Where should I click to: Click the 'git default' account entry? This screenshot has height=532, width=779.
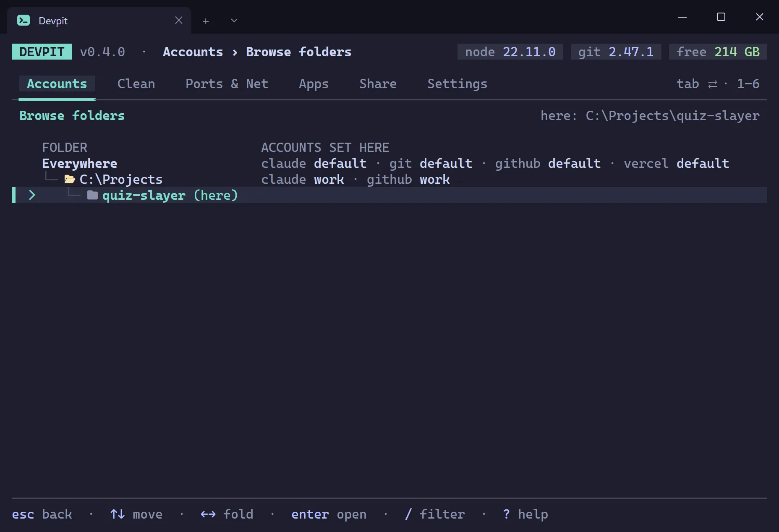pos(431,163)
